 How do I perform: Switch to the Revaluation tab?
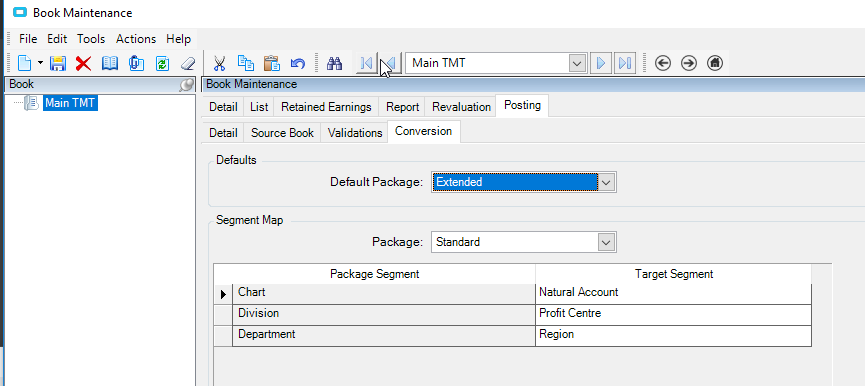[461, 107]
